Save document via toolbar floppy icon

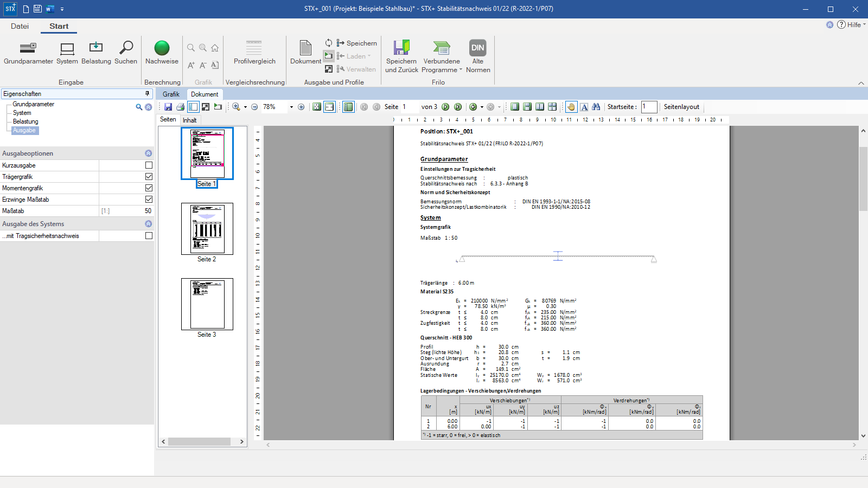[168, 107]
